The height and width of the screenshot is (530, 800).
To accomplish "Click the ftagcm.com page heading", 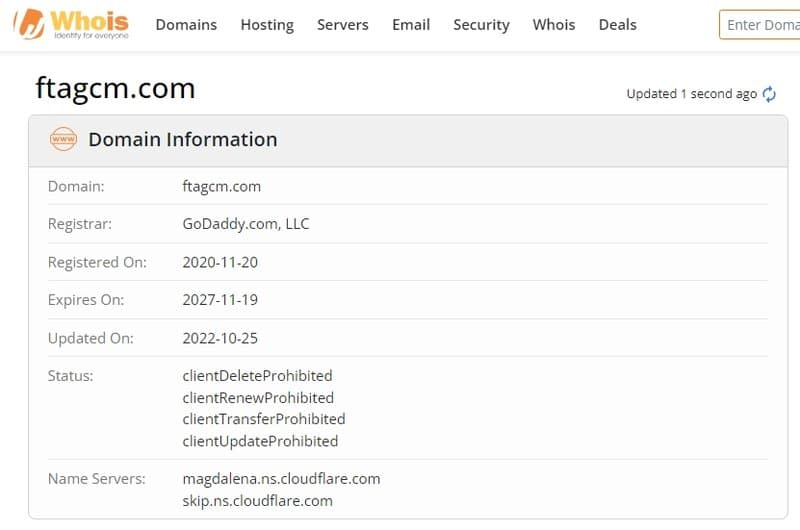I will (x=114, y=89).
